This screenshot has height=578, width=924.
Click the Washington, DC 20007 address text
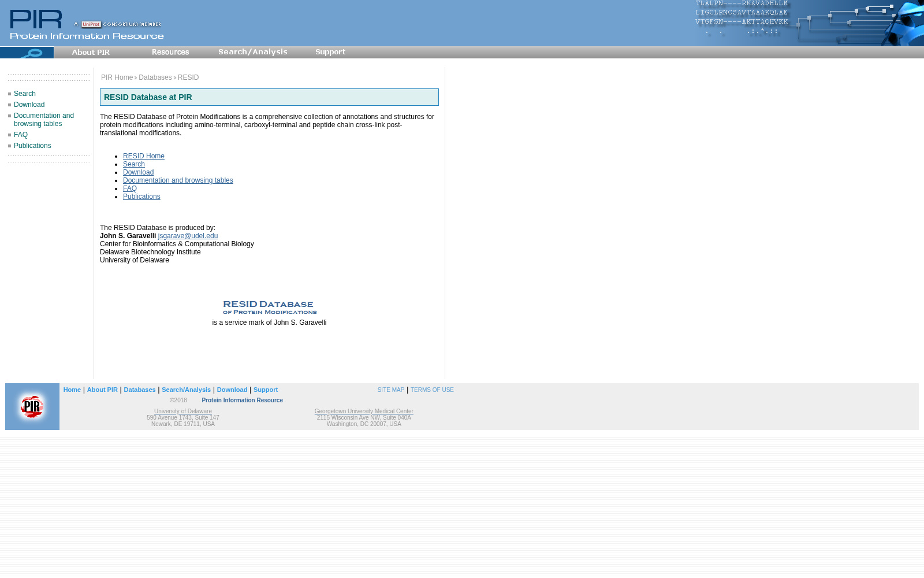[364, 424]
